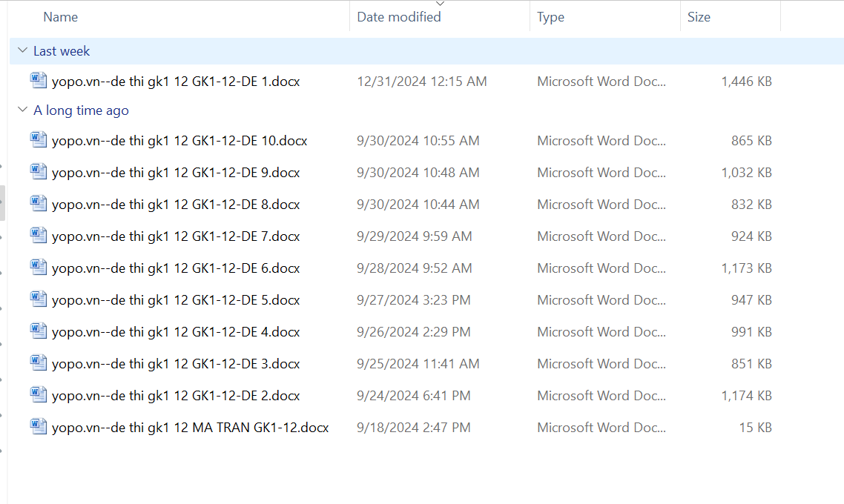Image resolution: width=844 pixels, height=504 pixels.
Task: Click sort arrow above Date modified column
Action: (440, 4)
